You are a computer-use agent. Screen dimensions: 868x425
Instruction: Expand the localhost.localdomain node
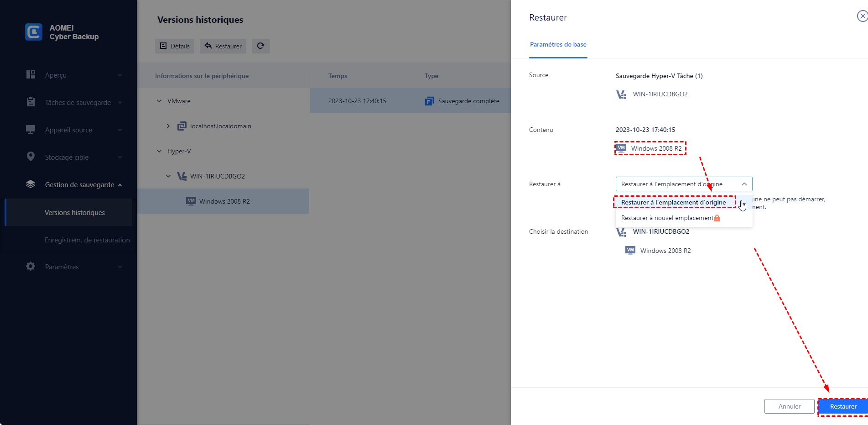168,126
